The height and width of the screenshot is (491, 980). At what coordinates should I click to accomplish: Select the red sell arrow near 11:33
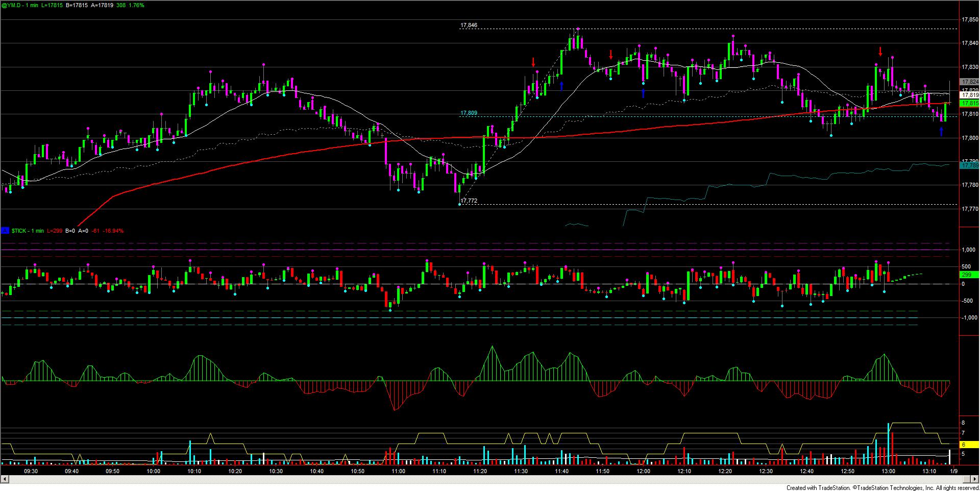point(533,62)
